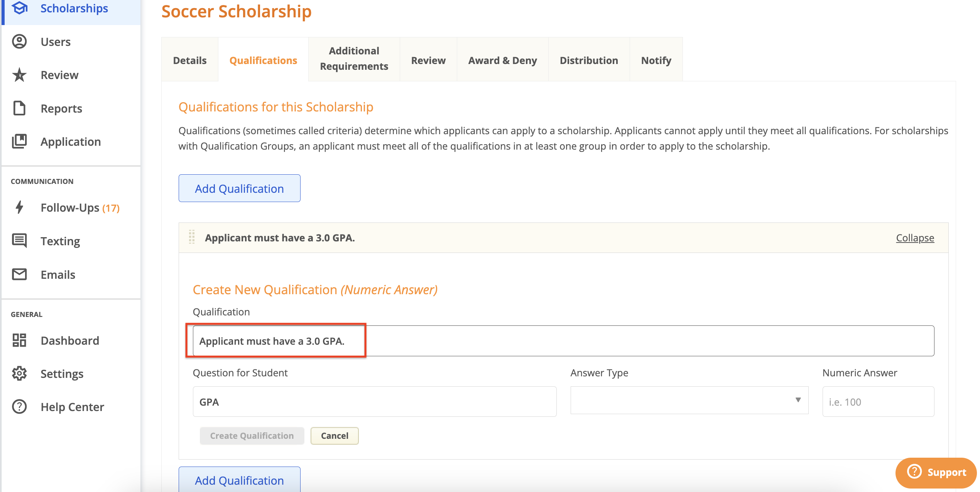Open Settings via the gear icon

19,374
